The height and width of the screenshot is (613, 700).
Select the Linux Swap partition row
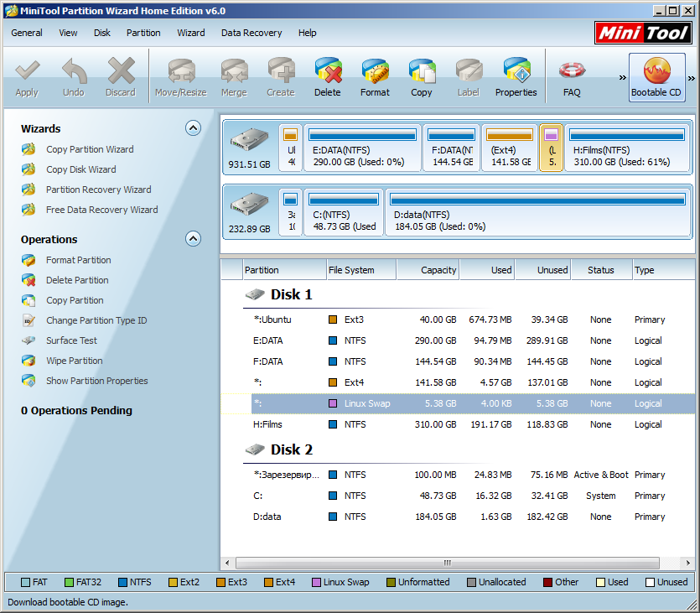tap(458, 403)
